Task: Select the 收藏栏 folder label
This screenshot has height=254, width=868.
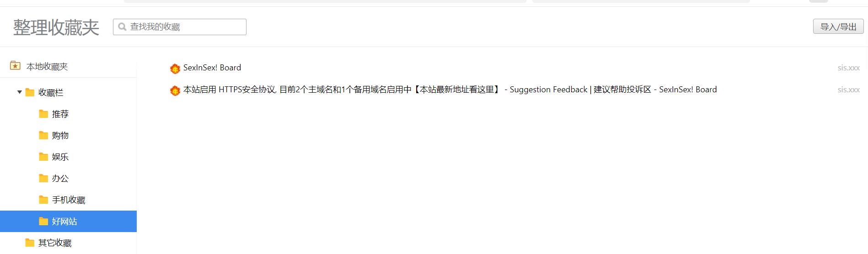Action: click(x=51, y=93)
